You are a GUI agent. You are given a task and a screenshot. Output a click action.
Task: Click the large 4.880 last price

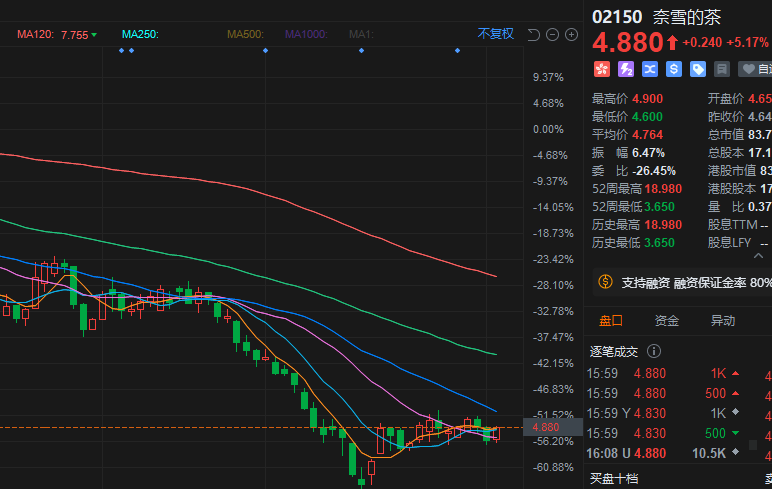[x=628, y=42]
